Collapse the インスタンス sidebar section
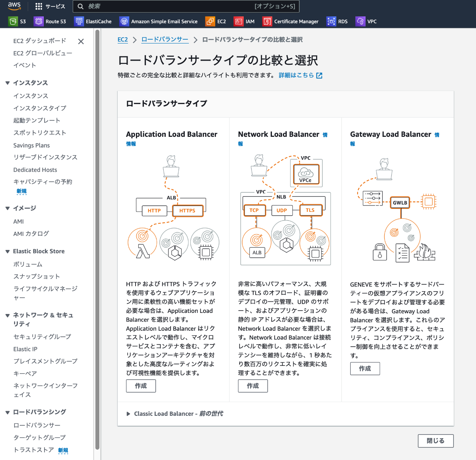476x460 pixels. [x=8, y=83]
